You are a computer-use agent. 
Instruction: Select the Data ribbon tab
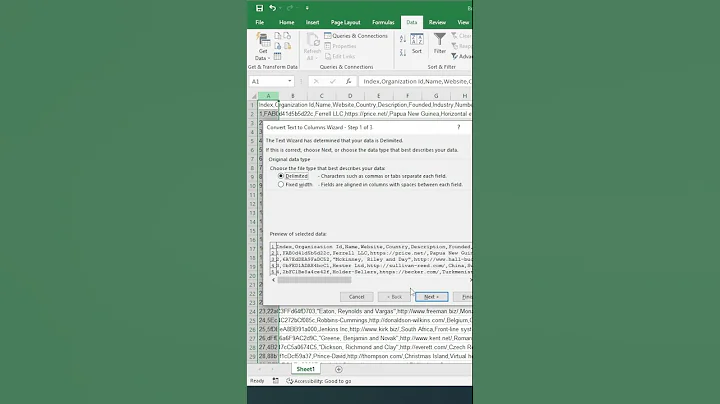411,22
